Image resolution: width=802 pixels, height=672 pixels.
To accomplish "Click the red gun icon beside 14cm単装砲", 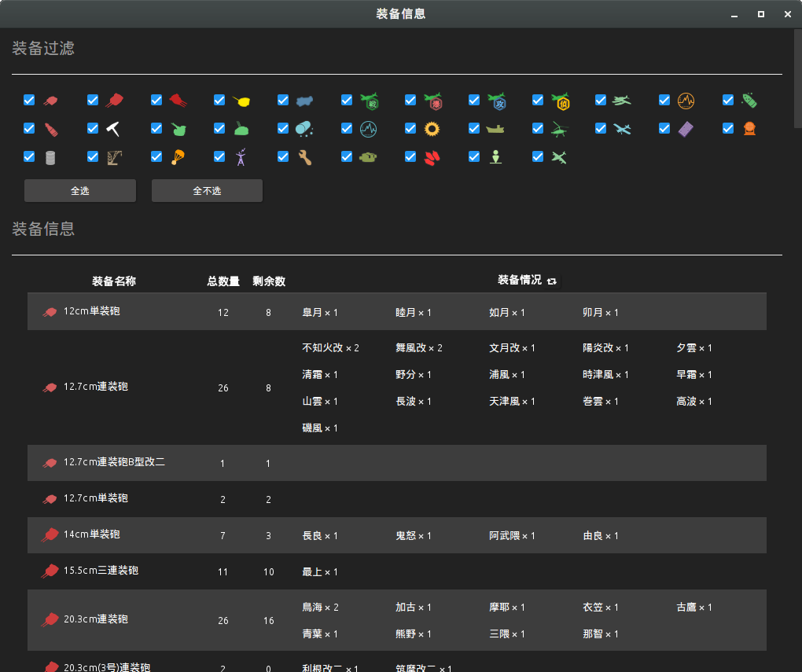I will pyautogui.click(x=50, y=535).
